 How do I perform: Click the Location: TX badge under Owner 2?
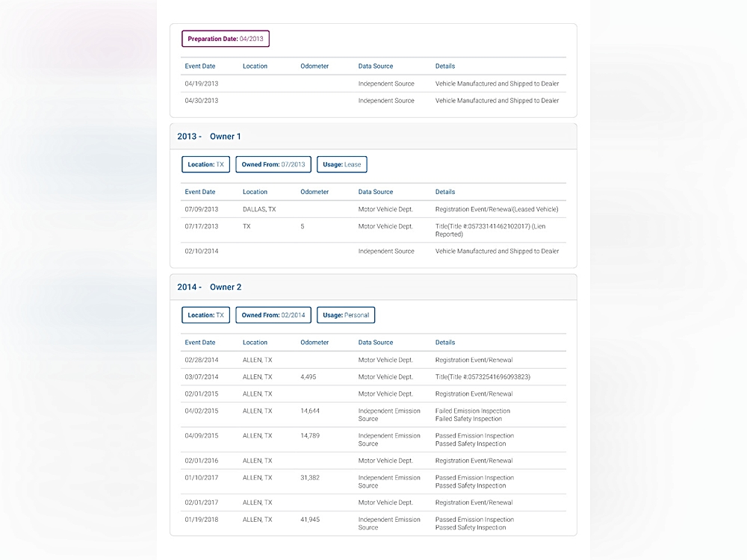[205, 315]
